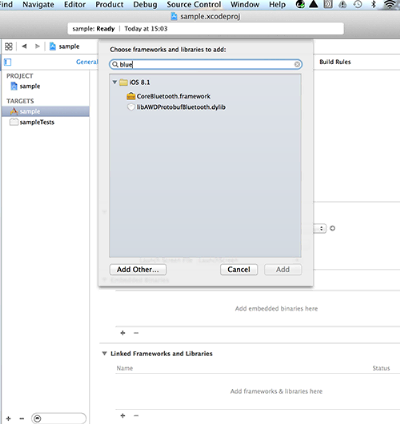Open the Help menu
Viewport: 400px width, 424px height.
277,5
